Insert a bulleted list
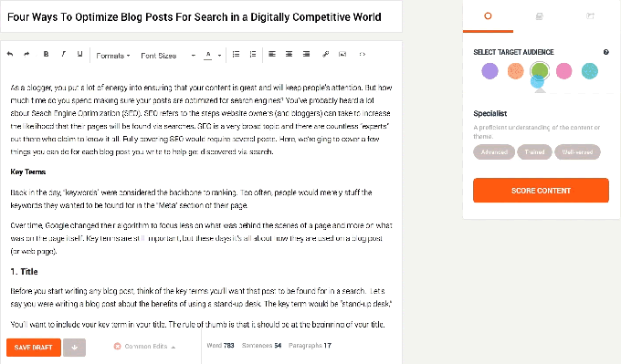This screenshot has width=621, height=364. click(x=236, y=54)
